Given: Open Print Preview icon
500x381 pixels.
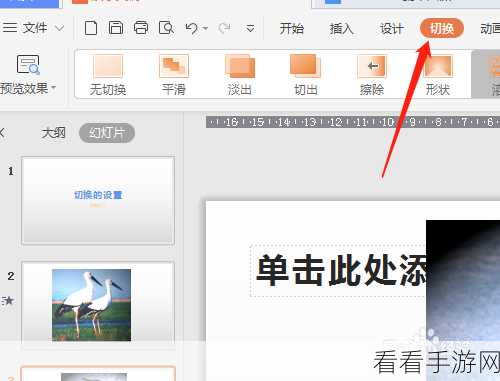Looking at the screenshot, I should pos(166,28).
